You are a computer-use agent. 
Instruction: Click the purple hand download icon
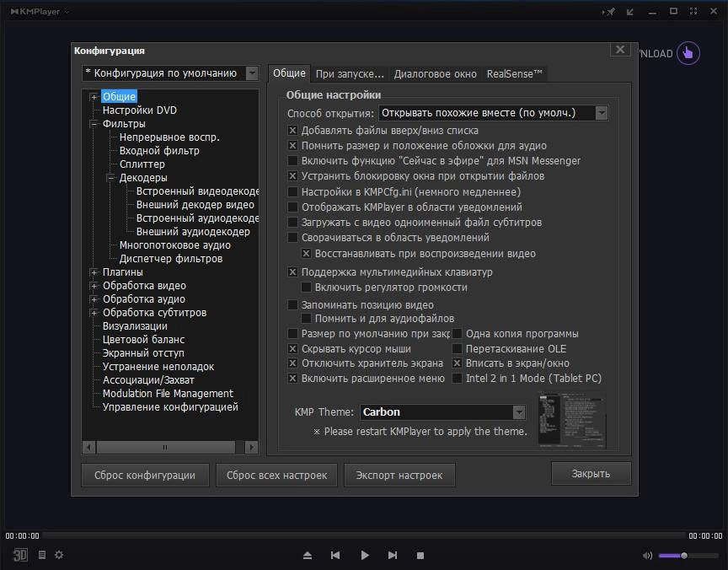coord(688,53)
